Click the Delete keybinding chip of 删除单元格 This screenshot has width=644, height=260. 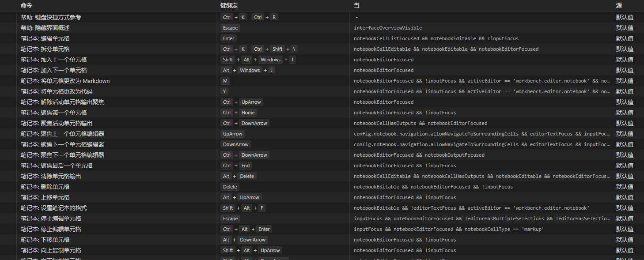point(230,186)
